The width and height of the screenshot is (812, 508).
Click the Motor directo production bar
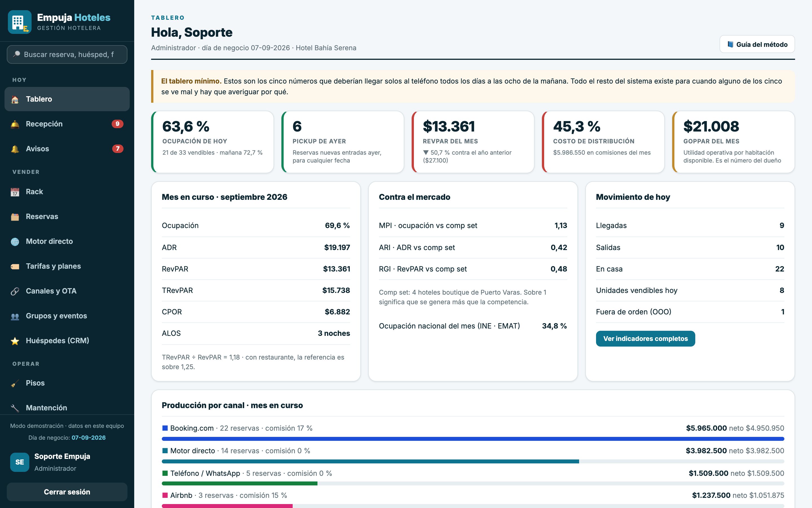pos(473,461)
